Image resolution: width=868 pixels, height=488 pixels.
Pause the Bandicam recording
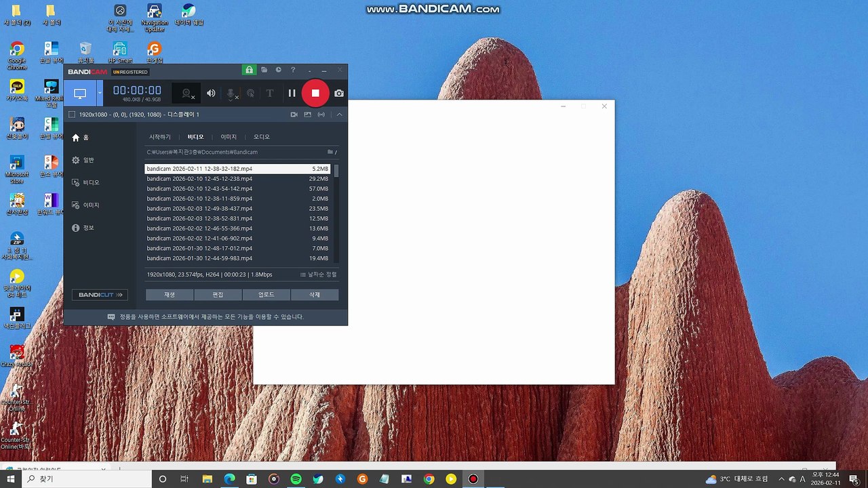(x=292, y=94)
